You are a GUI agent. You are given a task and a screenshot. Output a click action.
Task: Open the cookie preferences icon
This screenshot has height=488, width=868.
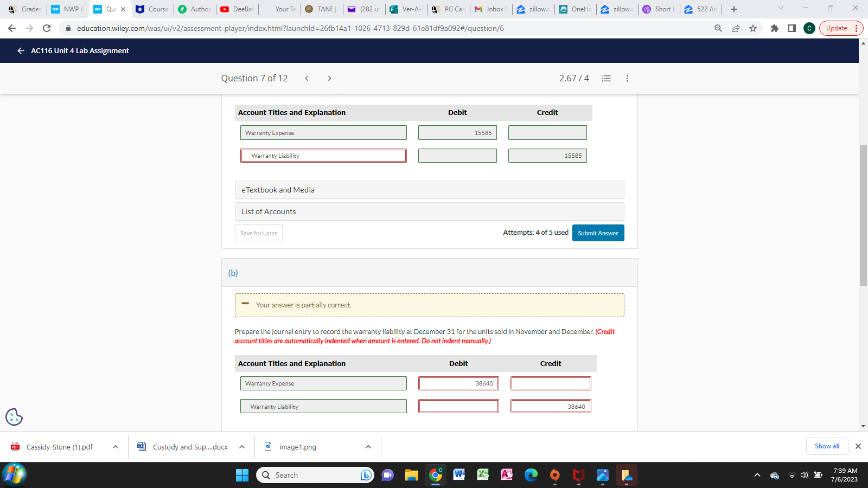click(x=14, y=416)
